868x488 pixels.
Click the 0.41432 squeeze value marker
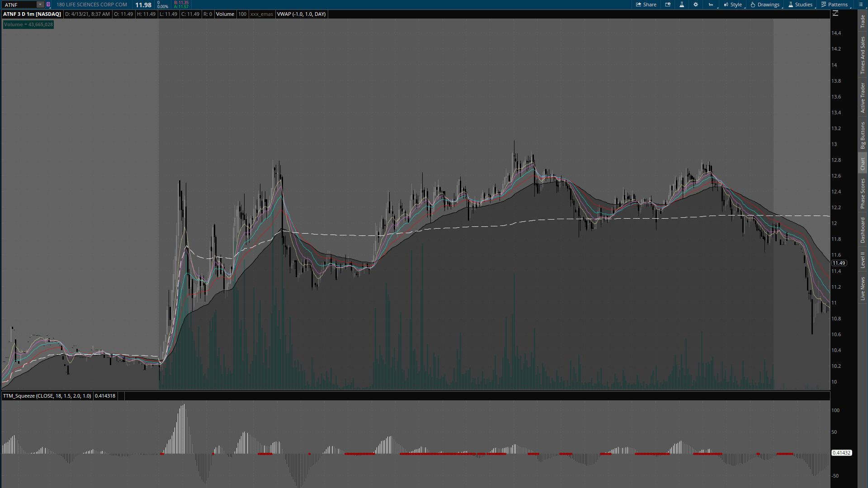(842, 452)
